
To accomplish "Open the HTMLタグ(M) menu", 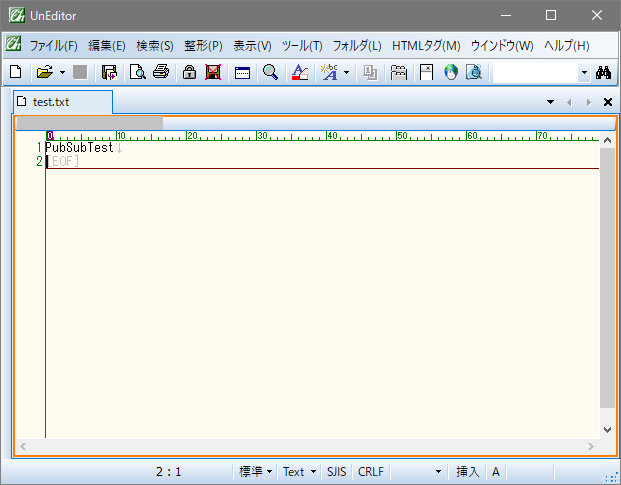I will [x=426, y=46].
